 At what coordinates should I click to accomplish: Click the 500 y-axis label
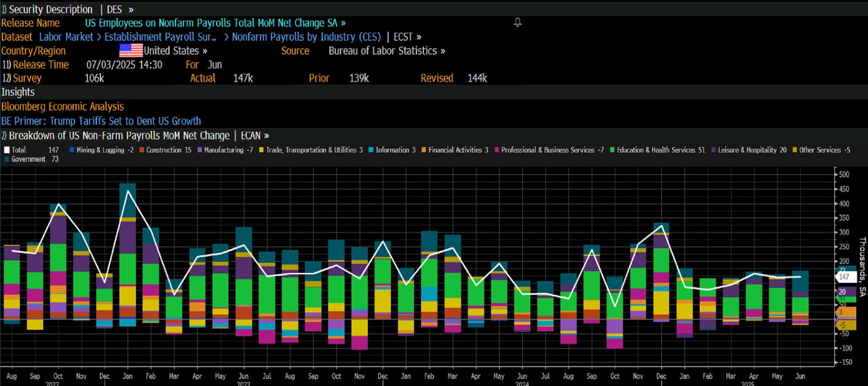pos(844,174)
